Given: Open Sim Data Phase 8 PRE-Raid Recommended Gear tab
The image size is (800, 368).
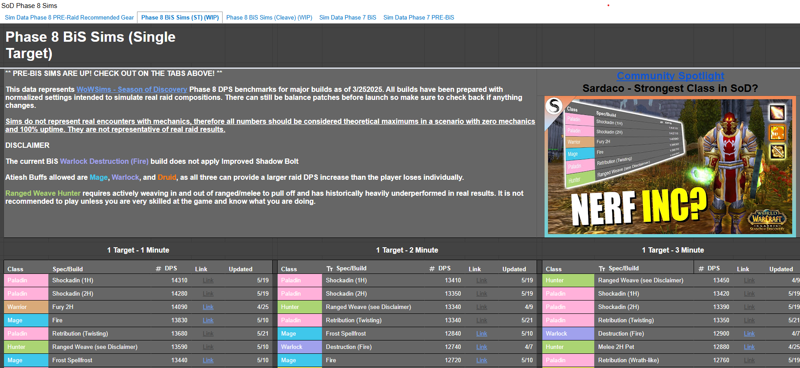Looking at the screenshot, I should [x=69, y=17].
